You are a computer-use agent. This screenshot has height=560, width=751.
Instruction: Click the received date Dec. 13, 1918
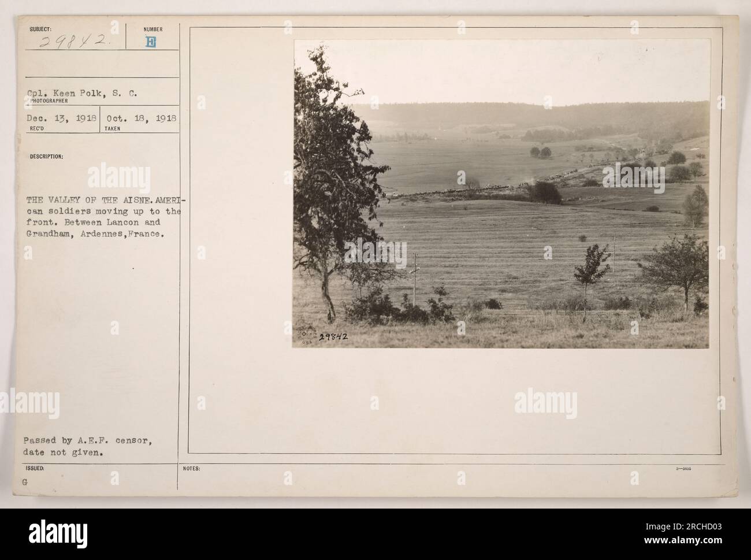(x=61, y=117)
